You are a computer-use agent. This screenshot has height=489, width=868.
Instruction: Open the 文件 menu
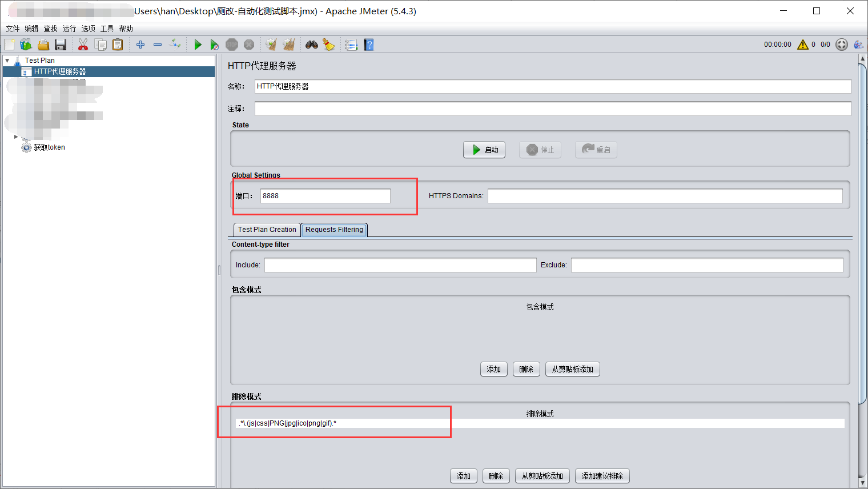[13, 29]
